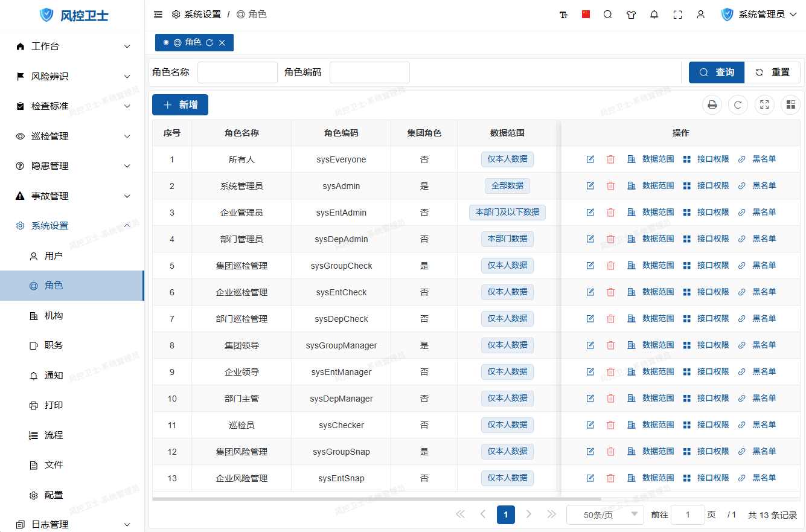Click the 角色名称 input field
The width and height of the screenshot is (806, 532).
tap(237, 72)
